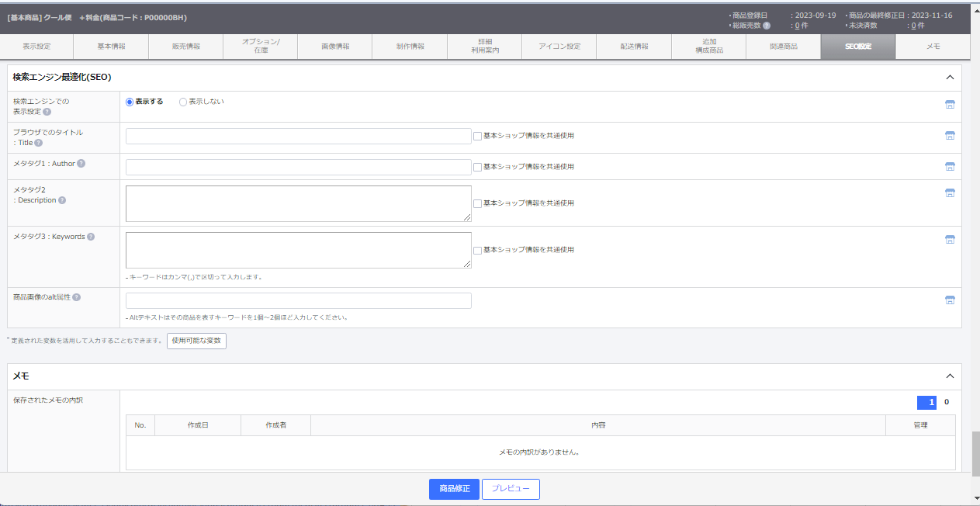980x506 pixels.
Task: Check 基本ショップ情報を共通使用 for Title
Action: pyautogui.click(x=478, y=136)
